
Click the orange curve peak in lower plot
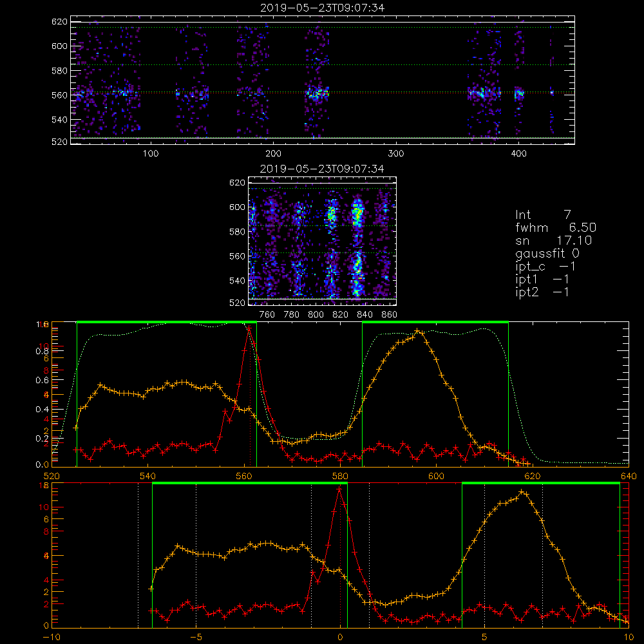(x=521, y=491)
